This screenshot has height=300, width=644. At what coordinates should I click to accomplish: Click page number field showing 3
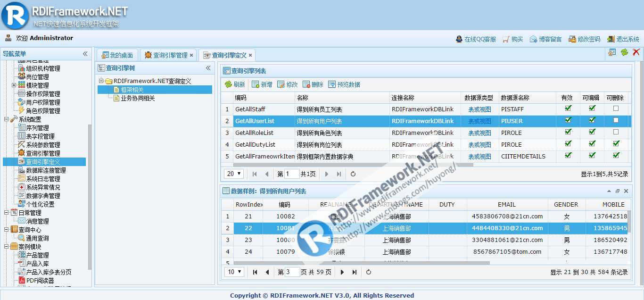(292, 272)
